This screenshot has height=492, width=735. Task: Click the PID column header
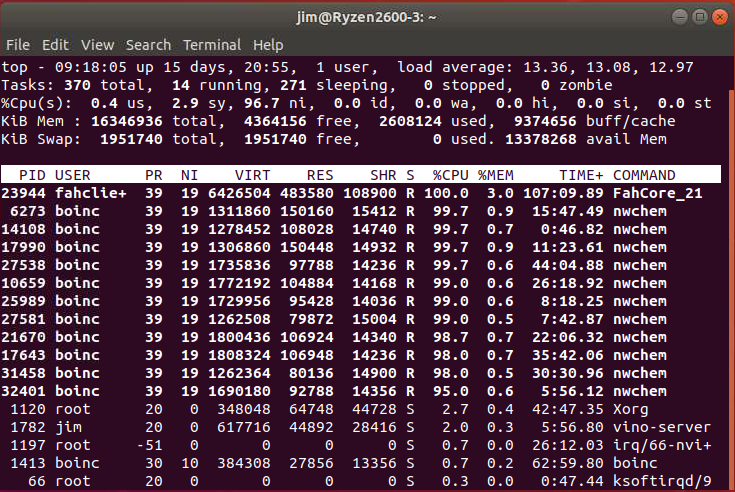pos(32,175)
